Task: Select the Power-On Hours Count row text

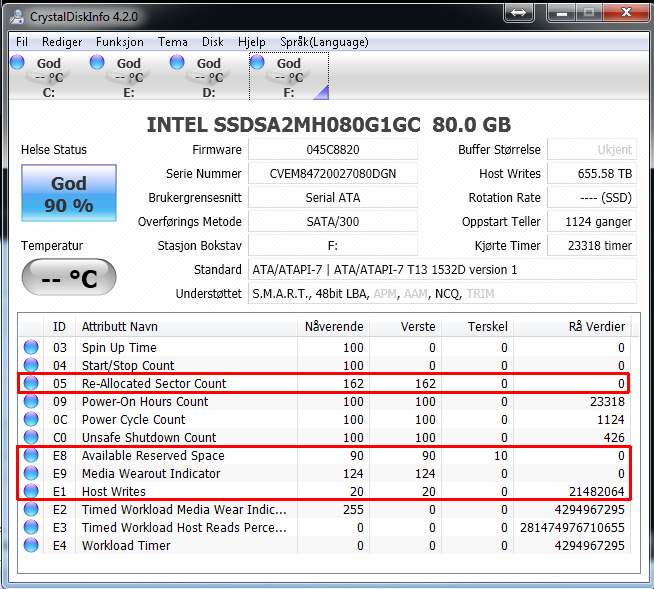Action: point(145,401)
